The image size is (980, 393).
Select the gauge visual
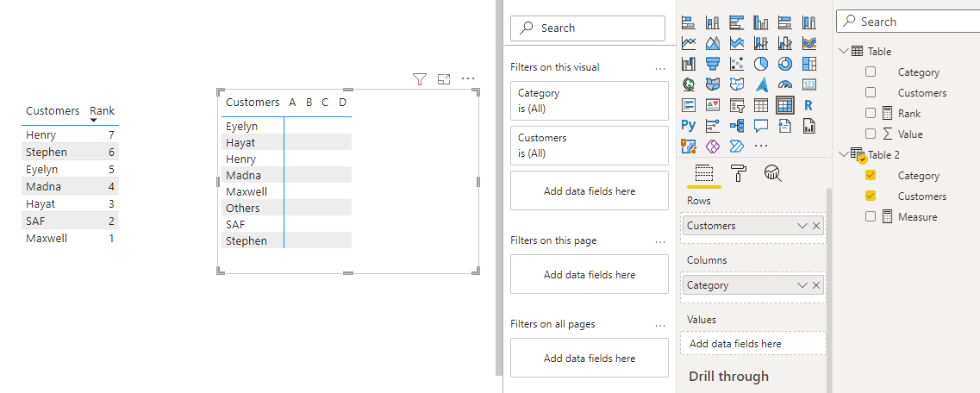[x=785, y=84]
